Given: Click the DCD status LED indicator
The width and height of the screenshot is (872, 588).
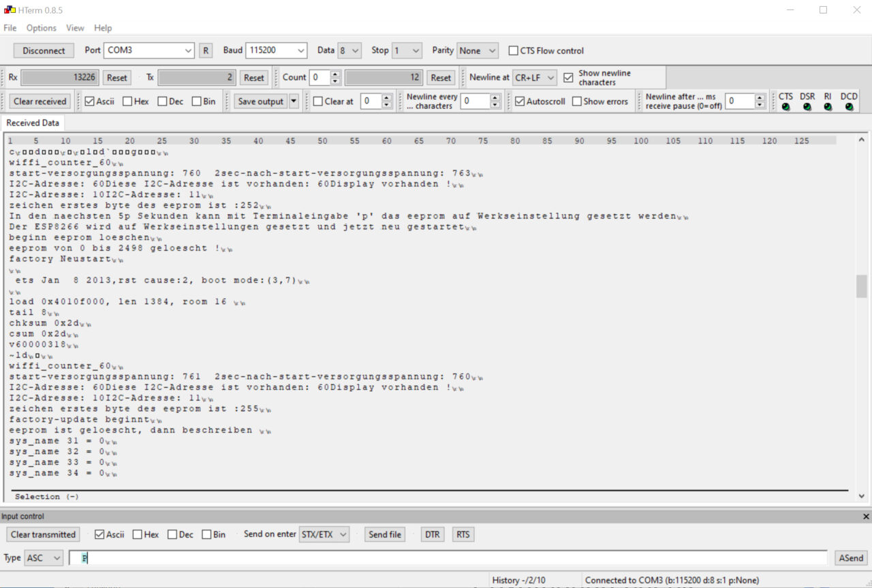Looking at the screenshot, I should pyautogui.click(x=849, y=107).
